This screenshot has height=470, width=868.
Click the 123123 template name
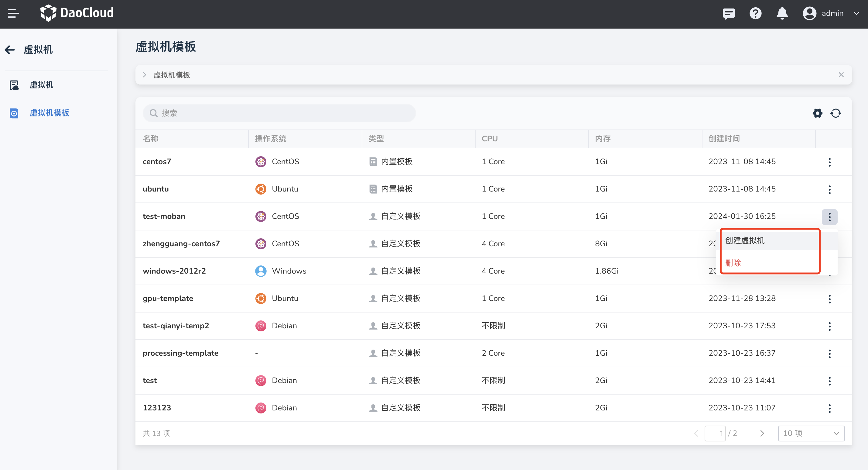coord(157,408)
